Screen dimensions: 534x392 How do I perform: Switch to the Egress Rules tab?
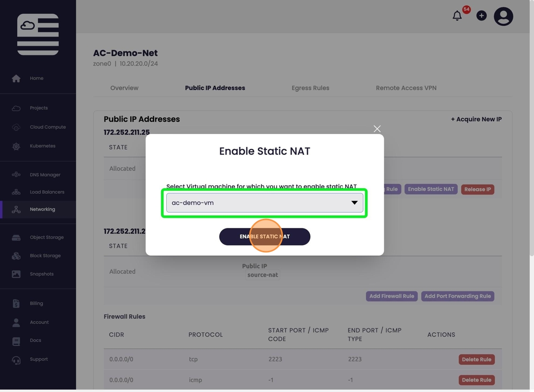[310, 88]
